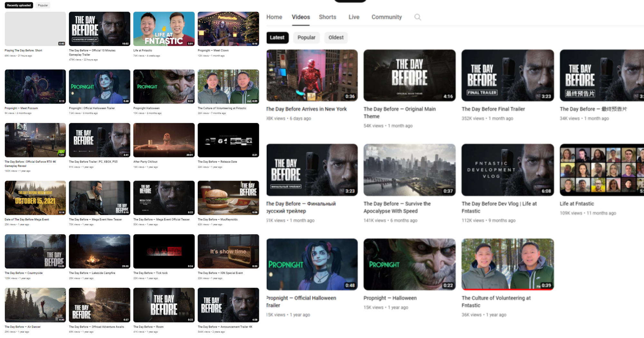Screen dimensions: 644x338
Task: Sort videos by Popular on right panel
Action: (x=306, y=38)
